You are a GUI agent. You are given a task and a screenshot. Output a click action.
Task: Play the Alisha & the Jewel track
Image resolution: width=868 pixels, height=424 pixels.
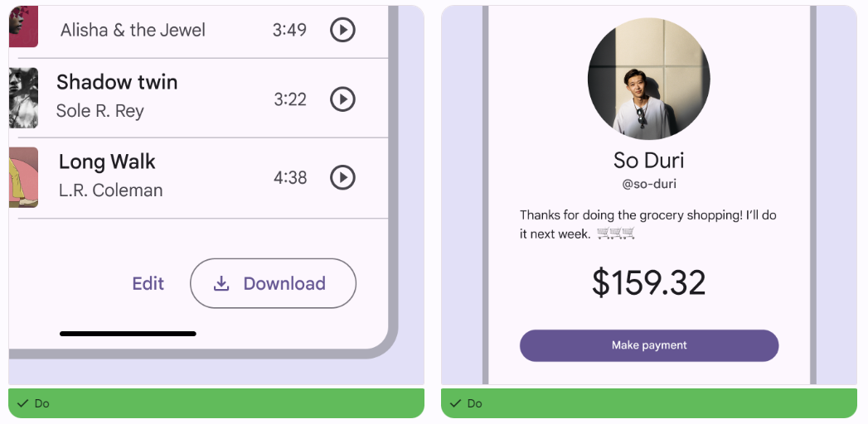342,30
